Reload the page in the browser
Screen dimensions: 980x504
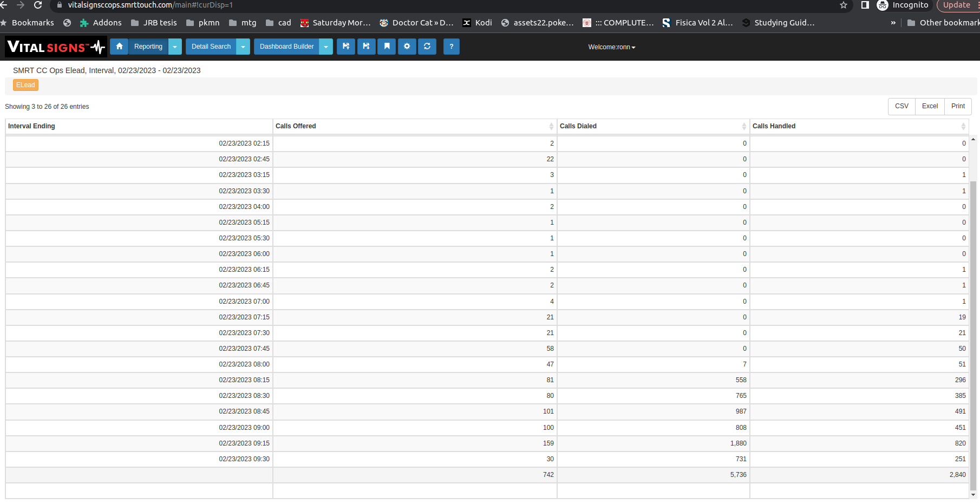click(x=38, y=5)
